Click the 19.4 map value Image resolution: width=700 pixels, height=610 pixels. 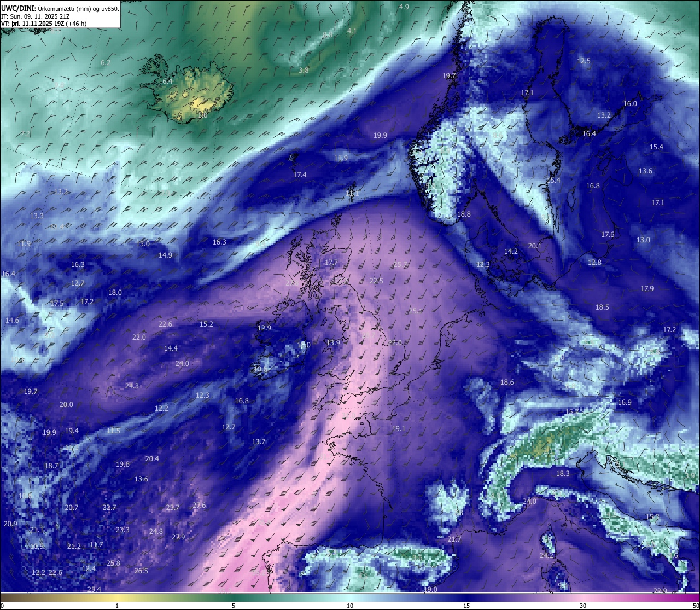[x=72, y=431]
